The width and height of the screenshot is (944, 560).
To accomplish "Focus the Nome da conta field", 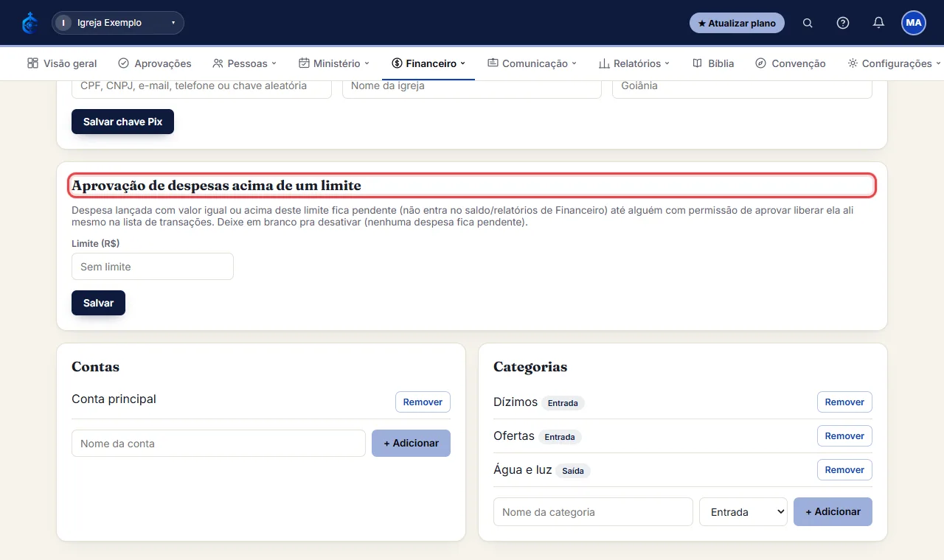I will tap(218, 444).
